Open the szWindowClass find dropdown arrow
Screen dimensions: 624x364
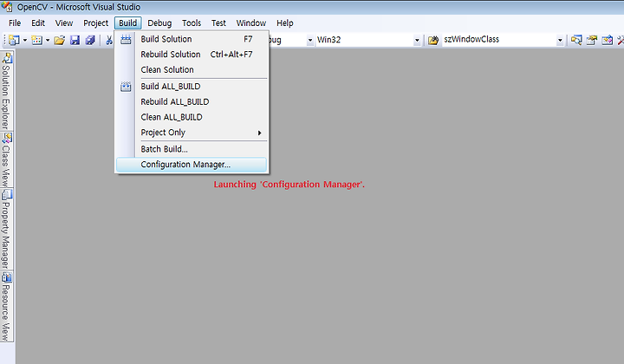click(x=560, y=40)
